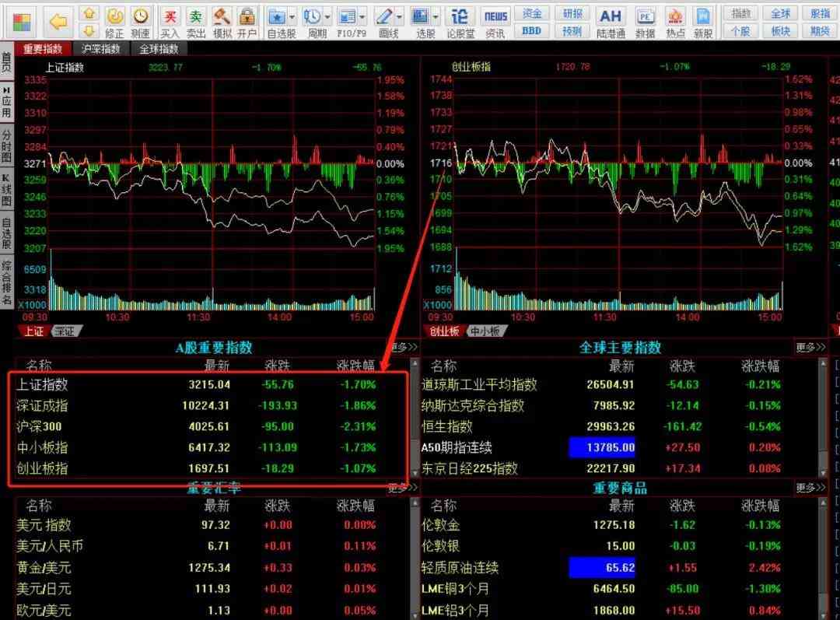This screenshot has width=840, height=620.
Task: Toggle chart to 中小板 below right graph
Action: pos(487,331)
